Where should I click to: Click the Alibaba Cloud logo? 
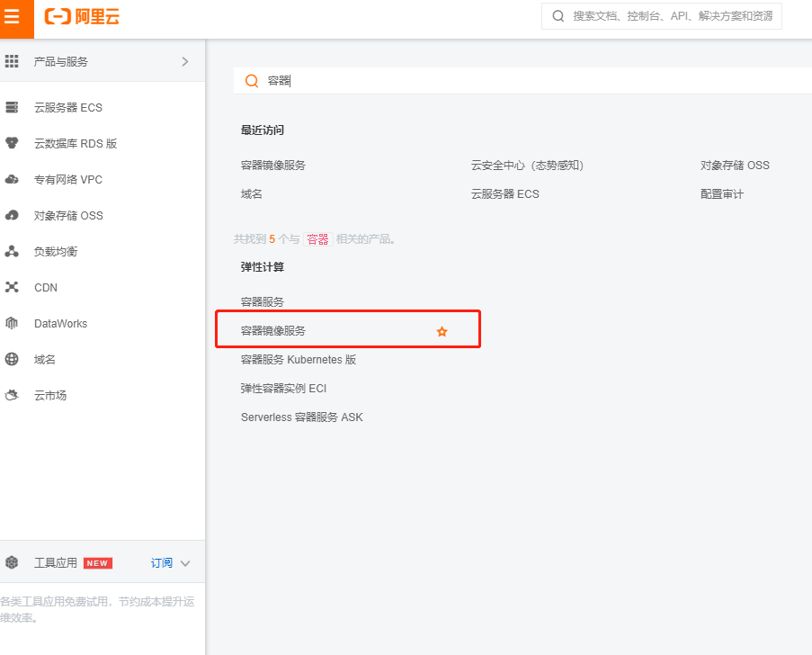(82, 16)
